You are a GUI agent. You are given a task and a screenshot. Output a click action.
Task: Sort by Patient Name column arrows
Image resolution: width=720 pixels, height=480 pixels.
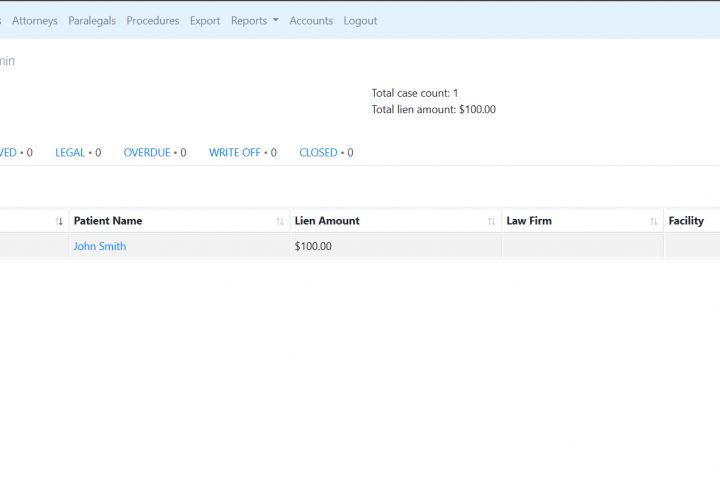tap(280, 221)
